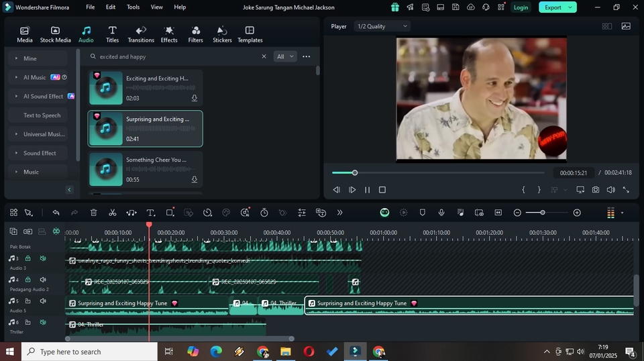
Task: Lock the Audio 5 track
Action: click(x=28, y=301)
